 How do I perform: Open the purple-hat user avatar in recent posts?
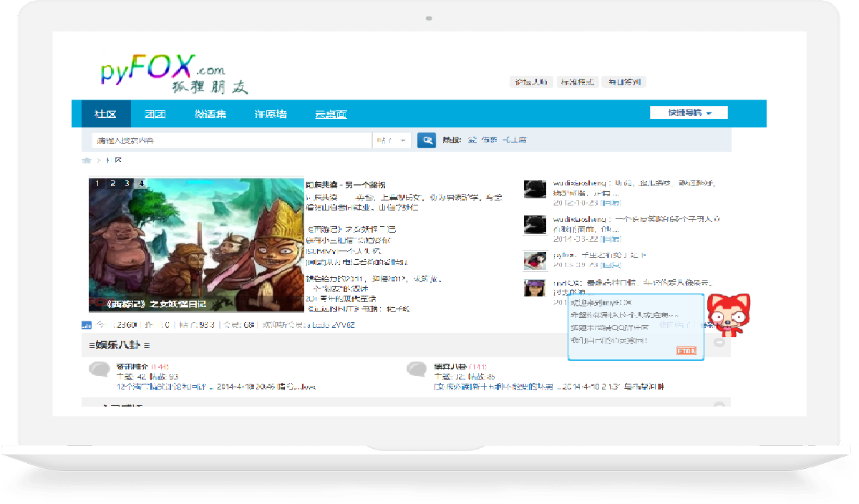[535, 289]
